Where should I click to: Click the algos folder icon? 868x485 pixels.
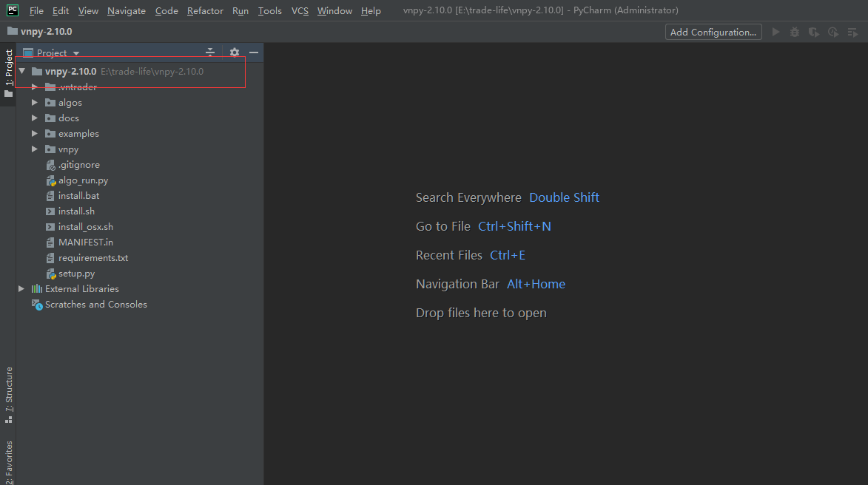point(50,102)
